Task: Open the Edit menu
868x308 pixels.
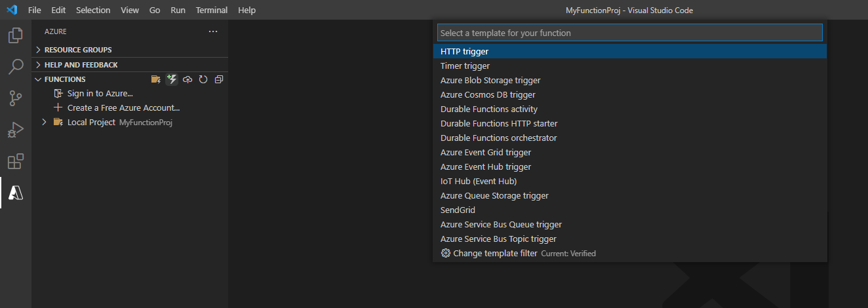Action: tap(58, 10)
